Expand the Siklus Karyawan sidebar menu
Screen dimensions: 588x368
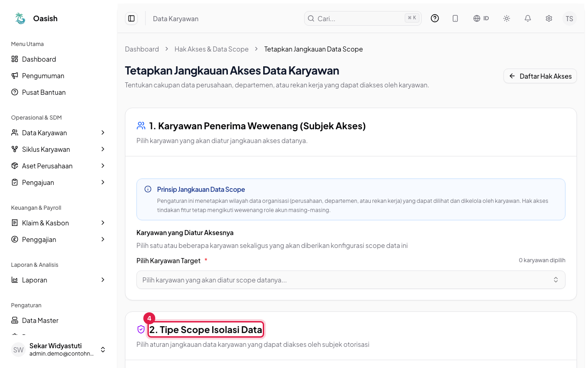(59, 149)
